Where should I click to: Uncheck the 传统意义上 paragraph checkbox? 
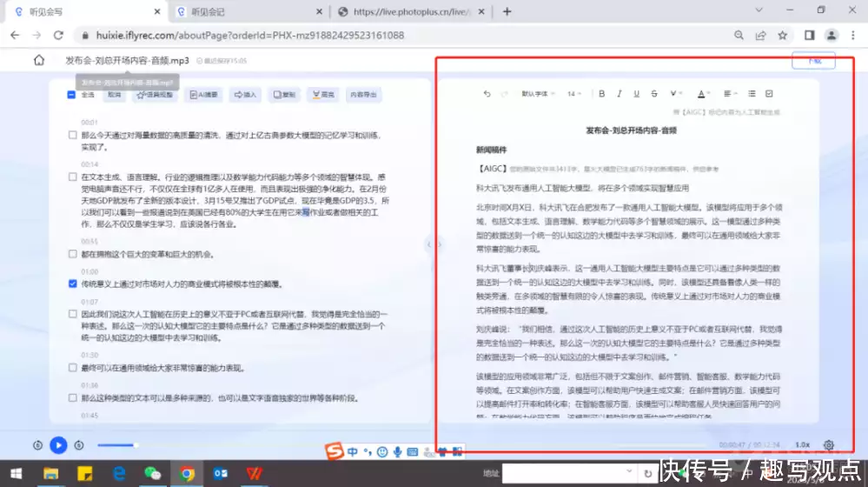click(72, 284)
